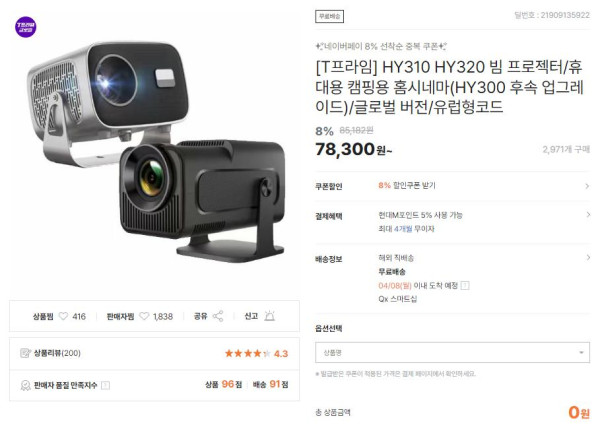Favorite the seller with 판매자찜 heart
Viewport: 600px width, 431px height.
pos(144,316)
